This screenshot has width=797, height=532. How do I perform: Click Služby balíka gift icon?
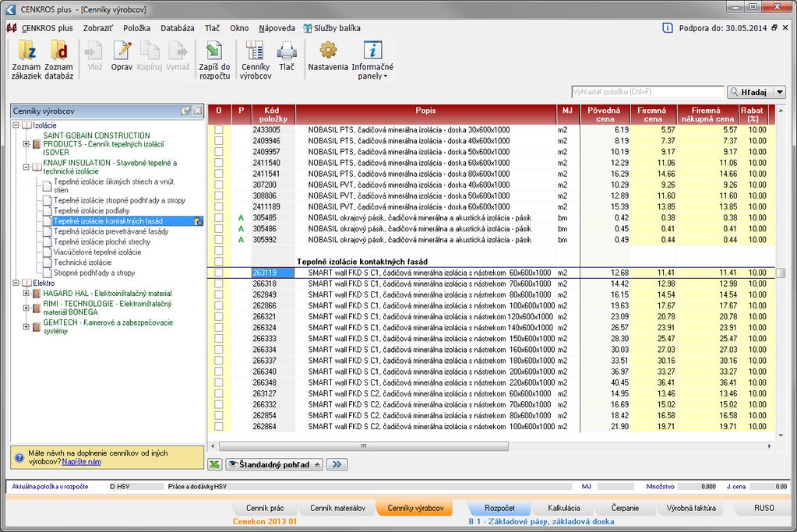point(308,29)
